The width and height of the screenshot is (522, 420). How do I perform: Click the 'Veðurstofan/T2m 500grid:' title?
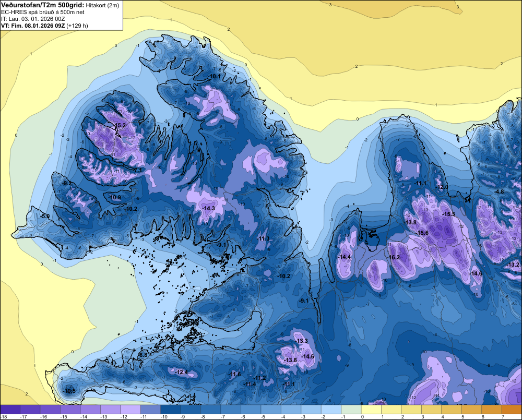[x=43, y=5]
